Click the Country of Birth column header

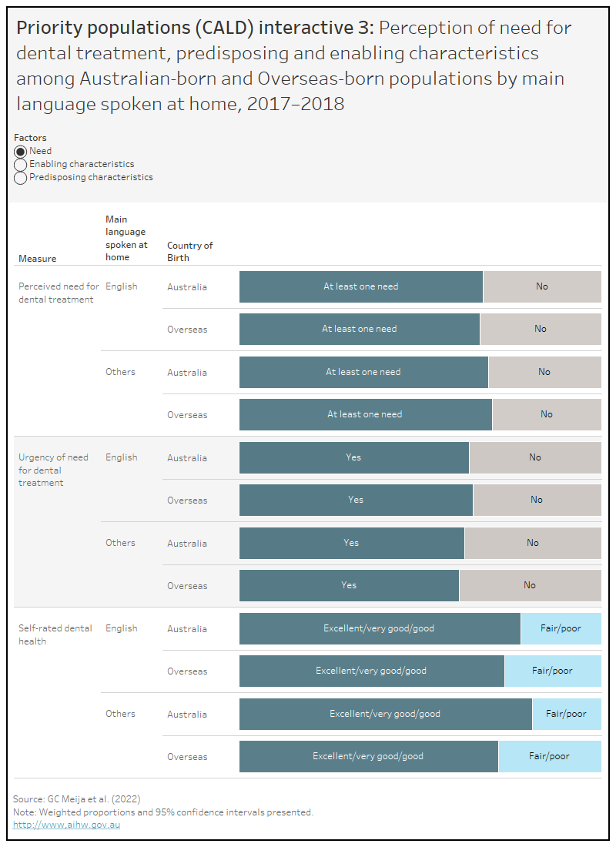coord(189,252)
